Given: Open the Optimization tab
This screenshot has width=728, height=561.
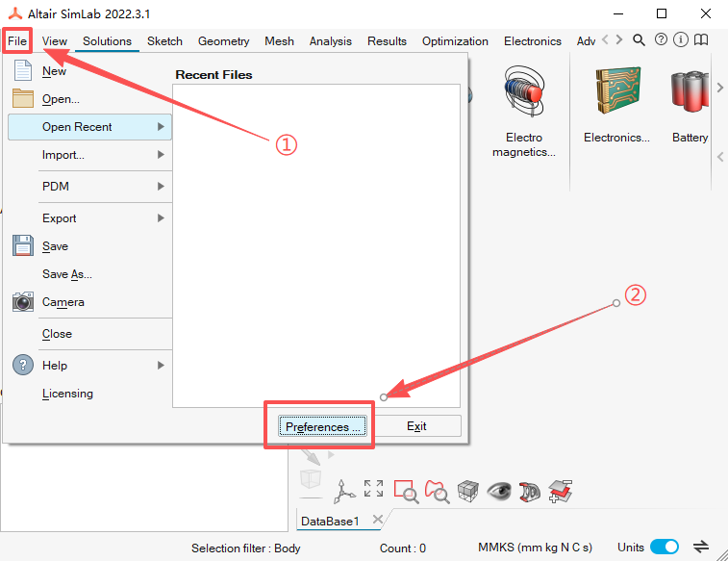Looking at the screenshot, I should click(x=455, y=40).
